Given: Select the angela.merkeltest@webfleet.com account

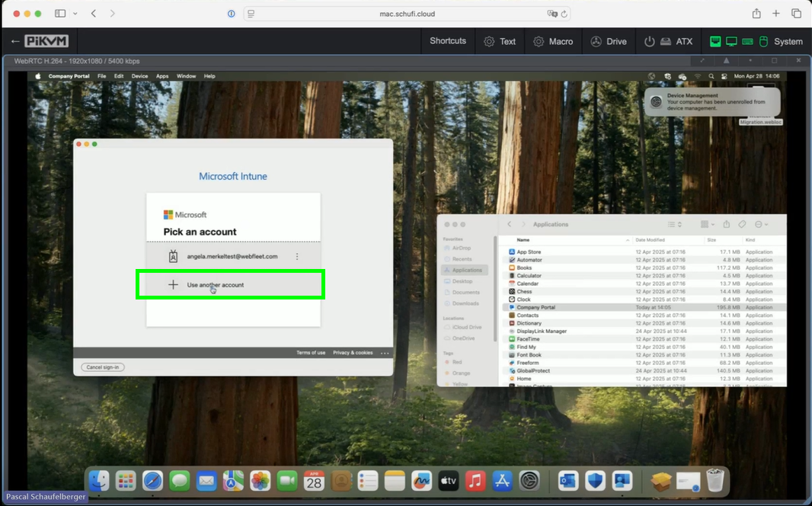Looking at the screenshot, I should point(233,256).
